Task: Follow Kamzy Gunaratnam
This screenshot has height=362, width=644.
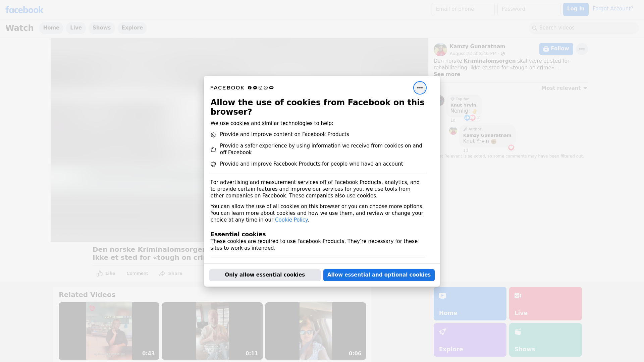Action: point(556,49)
